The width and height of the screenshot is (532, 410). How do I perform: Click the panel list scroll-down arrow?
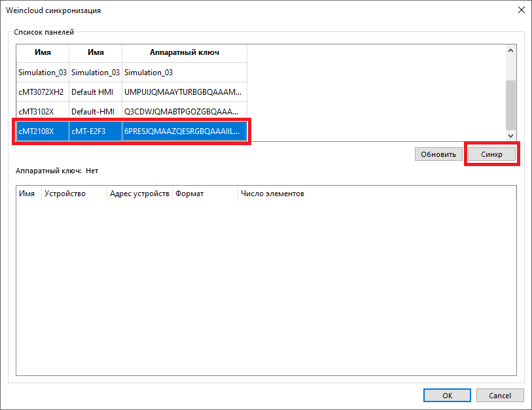pos(511,135)
